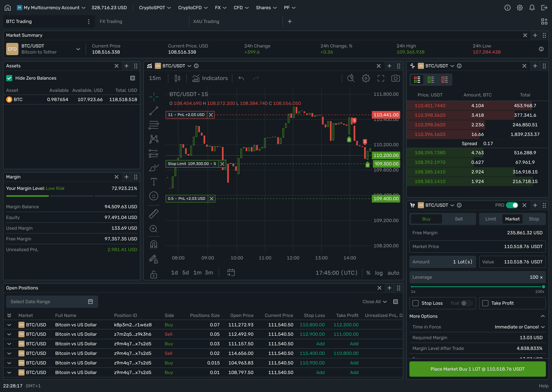Expand the BTC/USDT pair selector in Market Summary

click(x=78, y=49)
